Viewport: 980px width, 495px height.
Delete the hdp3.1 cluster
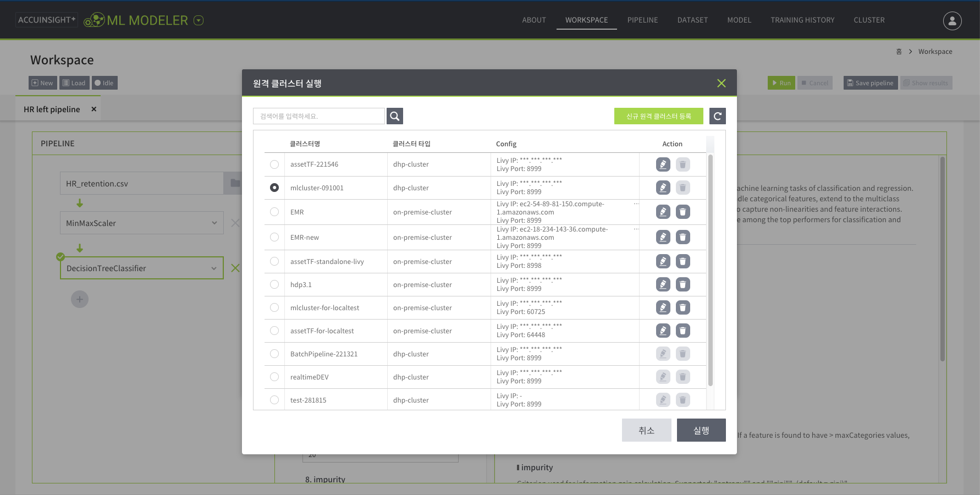683,284
